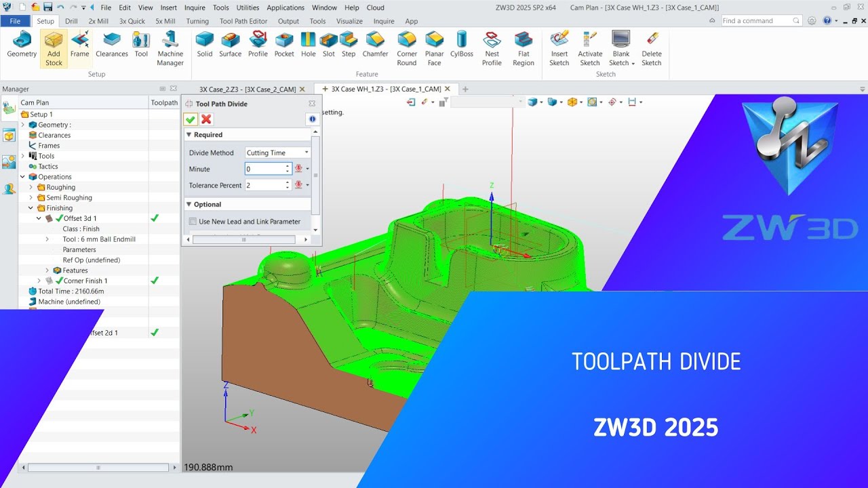Save the file from quick access toolbar
Screen dimensions: 868x488
[47, 7]
